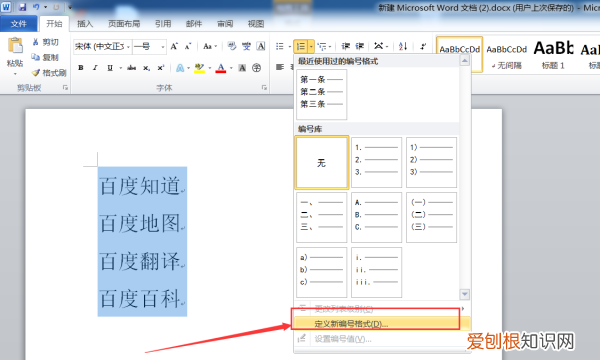This screenshot has width=600, height=360.
Task: Click the Phonetic Guide (文) icon
Action: 246,46
